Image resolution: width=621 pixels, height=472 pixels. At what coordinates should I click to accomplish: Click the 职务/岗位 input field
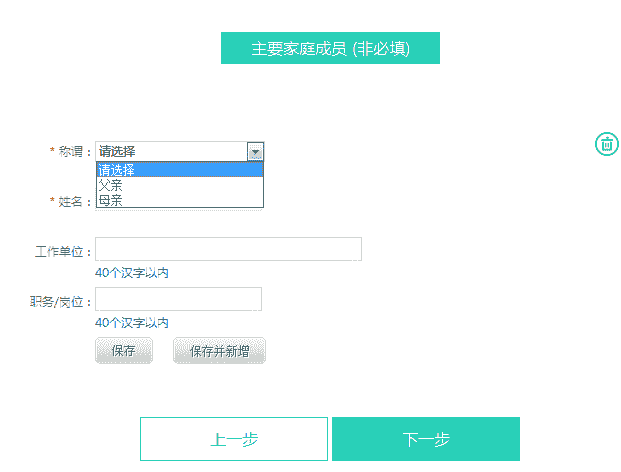(178, 299)
